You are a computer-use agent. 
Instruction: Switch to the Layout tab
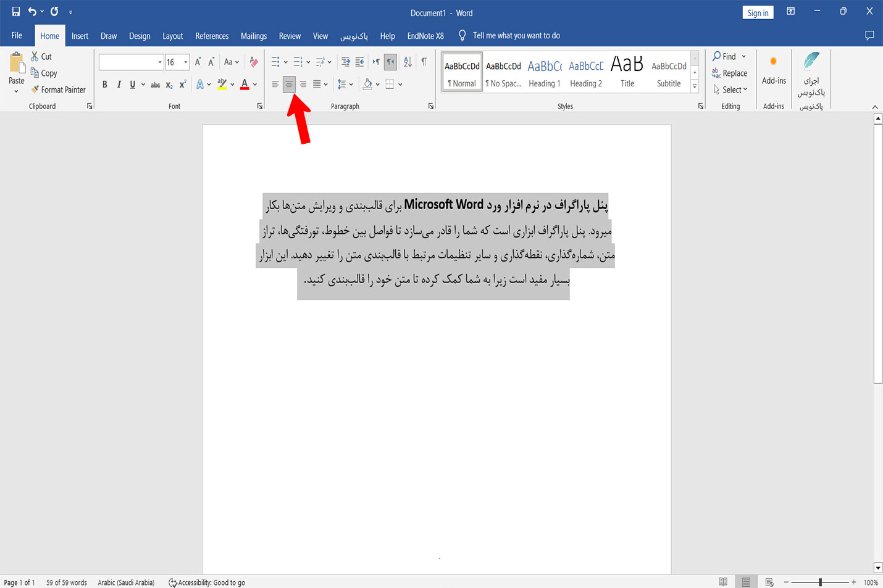[x=173, y=36]
